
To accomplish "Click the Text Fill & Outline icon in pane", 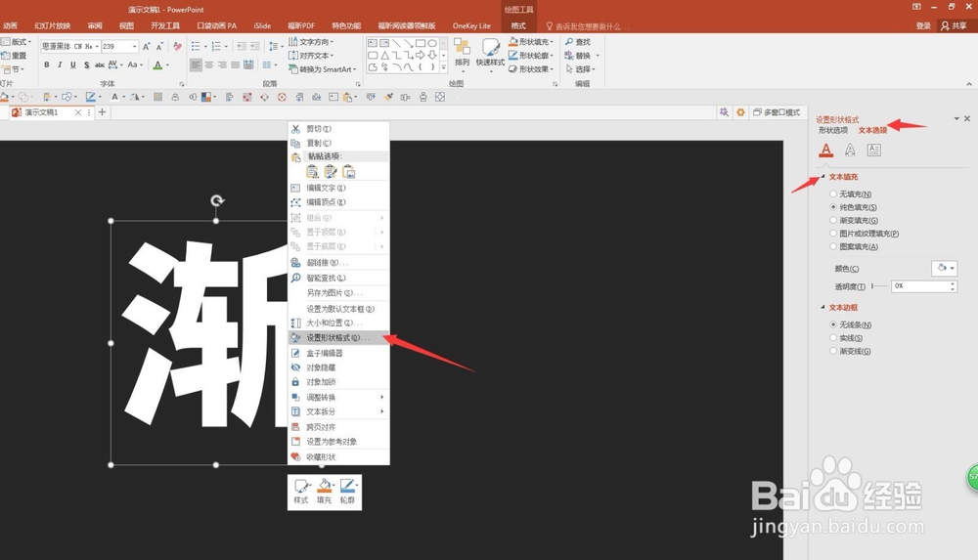I will click(825, 150).
